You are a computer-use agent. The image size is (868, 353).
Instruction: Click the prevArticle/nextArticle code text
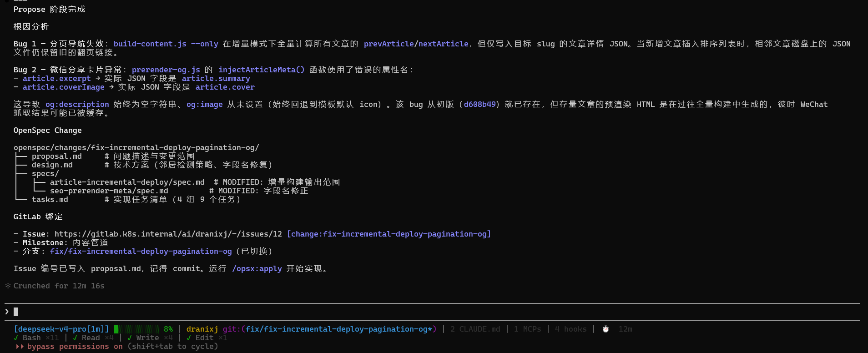[x=416, y=44]
